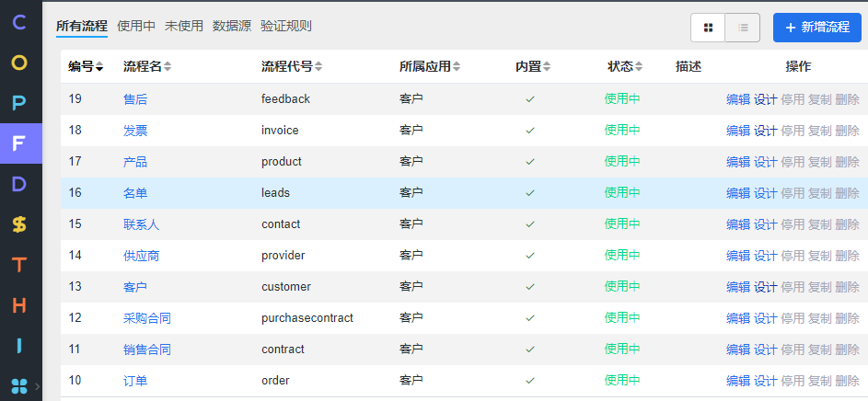Screen dimensions: 868x401
Task: Click 设计 for the feedback row
Action: click(x=765, y=99)
